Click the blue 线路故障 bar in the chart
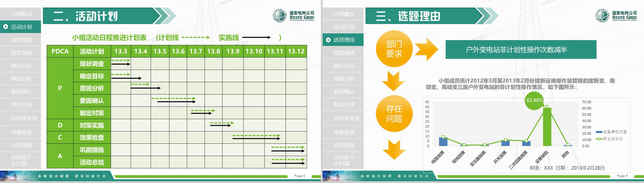 click(443, 142)
